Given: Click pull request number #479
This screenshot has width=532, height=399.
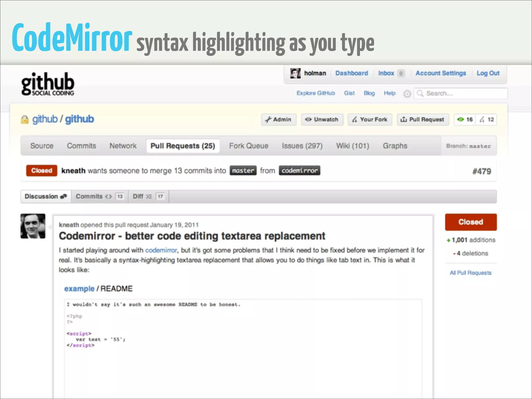Looking at the screenshot, I should point(482,171).
